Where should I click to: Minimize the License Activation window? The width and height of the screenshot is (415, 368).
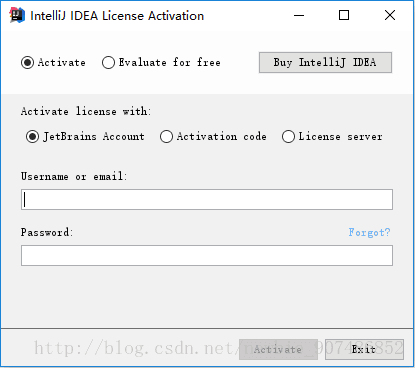pos(299,15)
